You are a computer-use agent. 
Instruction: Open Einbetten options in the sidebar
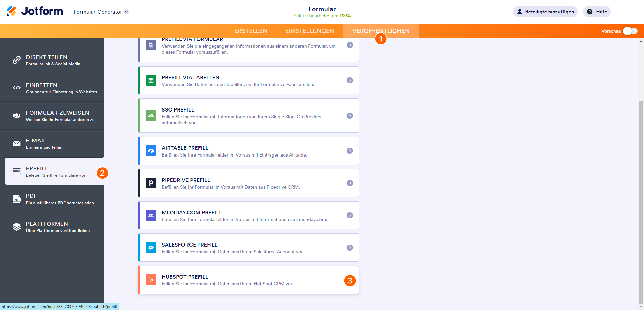pyautogui.click(x=52, y=88)
